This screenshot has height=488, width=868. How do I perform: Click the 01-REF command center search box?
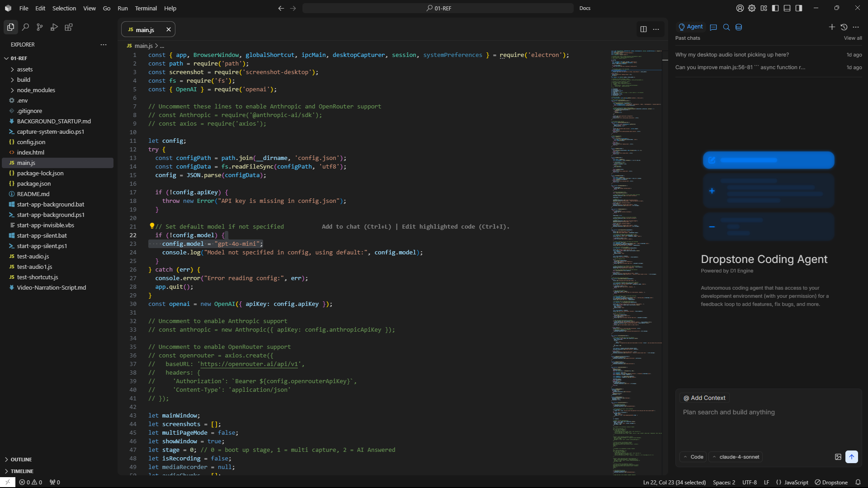click(x=438, y=8)
